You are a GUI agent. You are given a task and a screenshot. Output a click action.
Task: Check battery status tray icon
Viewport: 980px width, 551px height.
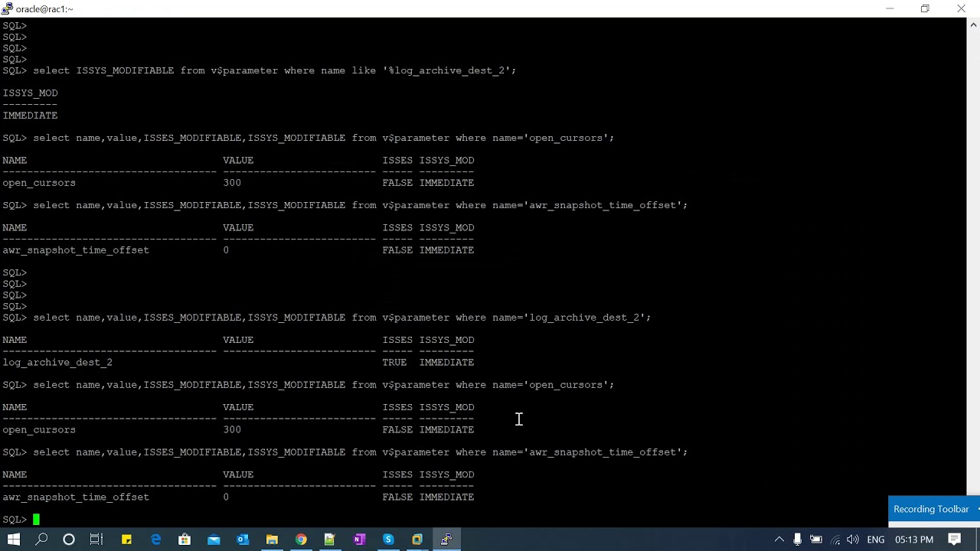[x=816, y=540]
